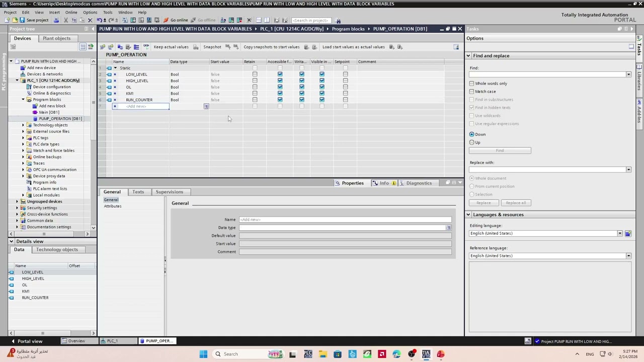Image resolution: width=644 pixels, height=362 pixels.
Task: Open the Editing language dropdown
Action: (620, 233)
